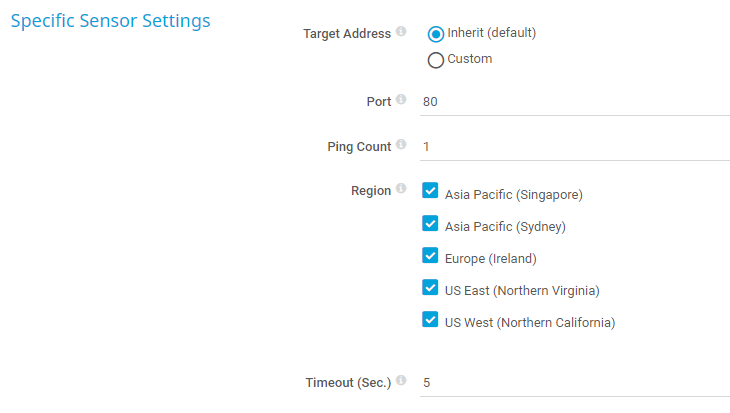The width and height of the screenshot is (730, 413).
Task: Click the info icon beside Region
Action: pyautogui.click(x=401, y=189)
